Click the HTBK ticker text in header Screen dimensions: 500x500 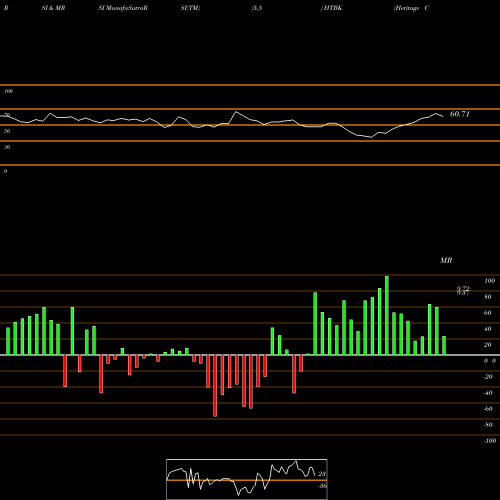(332, 8)
